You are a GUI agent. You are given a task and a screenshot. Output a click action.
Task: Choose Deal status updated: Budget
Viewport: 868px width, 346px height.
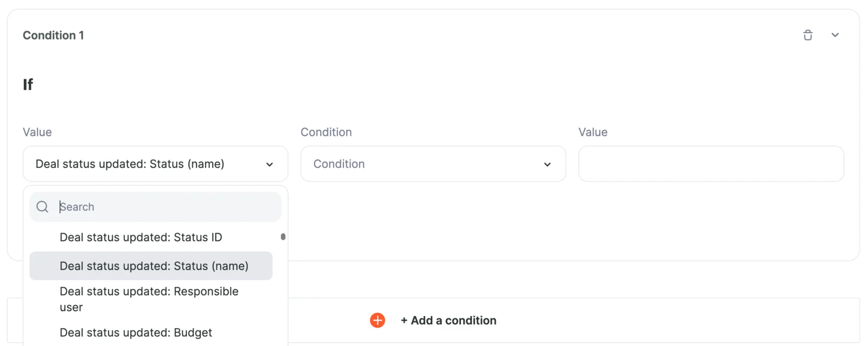(x=136, y=332)
